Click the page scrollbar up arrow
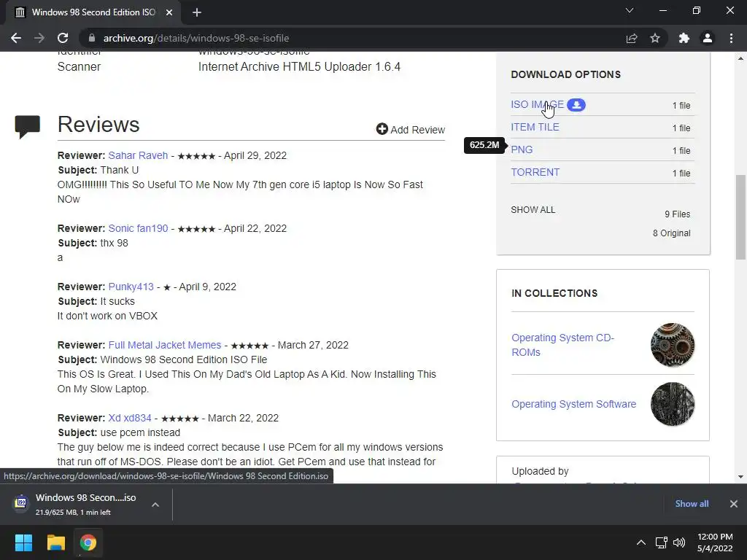The height and width of the screenshot is (560, 747). [740, 58]
